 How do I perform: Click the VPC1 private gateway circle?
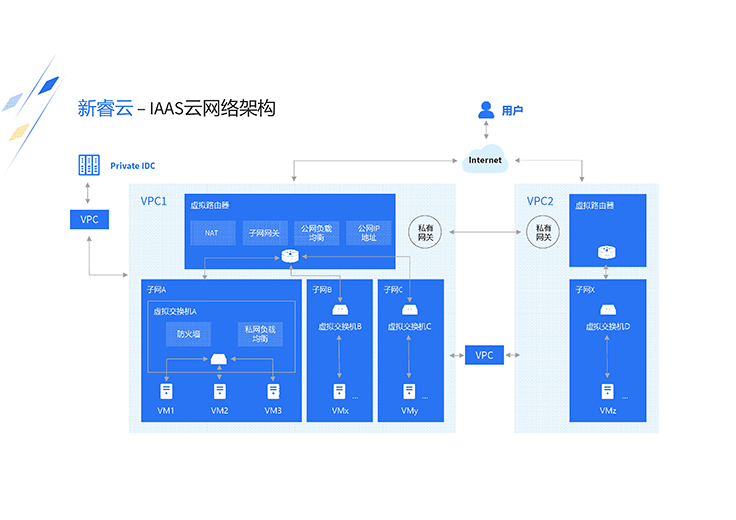[425, 232]
